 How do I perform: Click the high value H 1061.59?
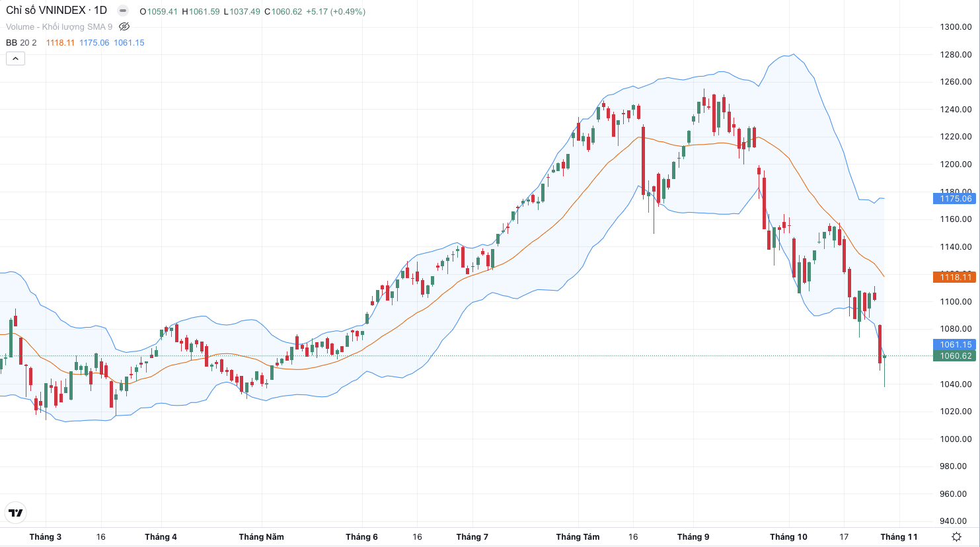201,12
